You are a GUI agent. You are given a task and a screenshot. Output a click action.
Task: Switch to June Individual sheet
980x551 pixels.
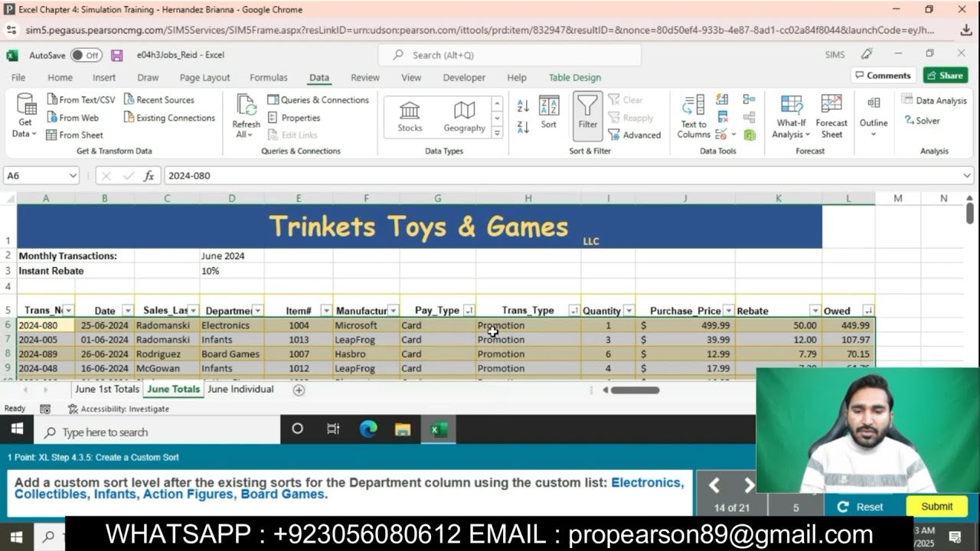click(x=240, y=390)
